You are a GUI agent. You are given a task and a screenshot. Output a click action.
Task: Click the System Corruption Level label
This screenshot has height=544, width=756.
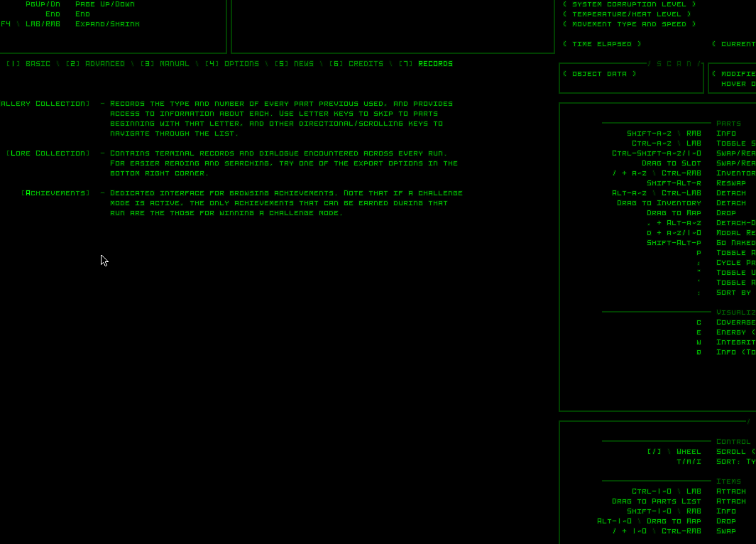629,4
